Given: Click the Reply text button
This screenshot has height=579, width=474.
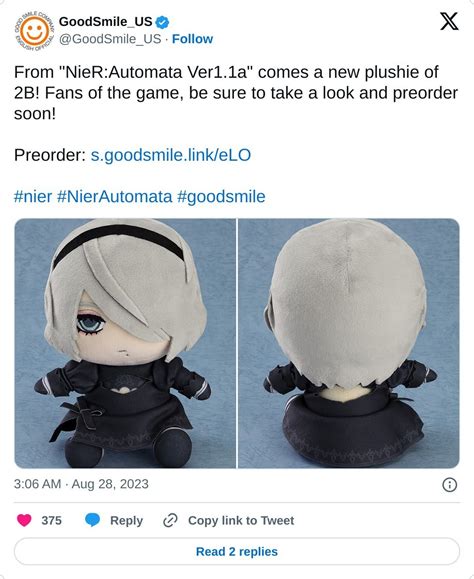Looking at the screenshot, I should coord(126,521).
